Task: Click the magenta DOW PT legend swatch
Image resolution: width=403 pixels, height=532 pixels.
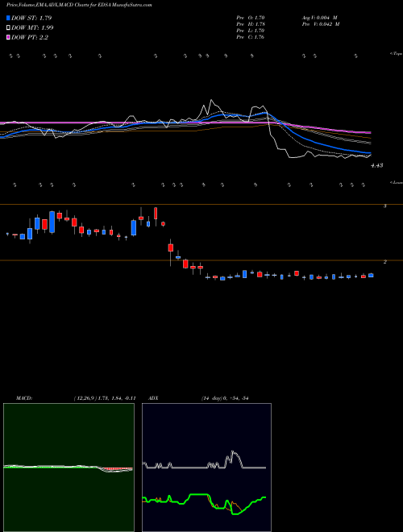Action: (x=9, y=37)
